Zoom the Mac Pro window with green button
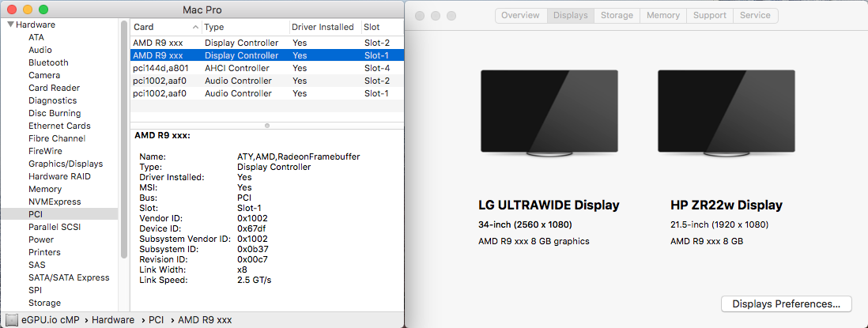 43,9
